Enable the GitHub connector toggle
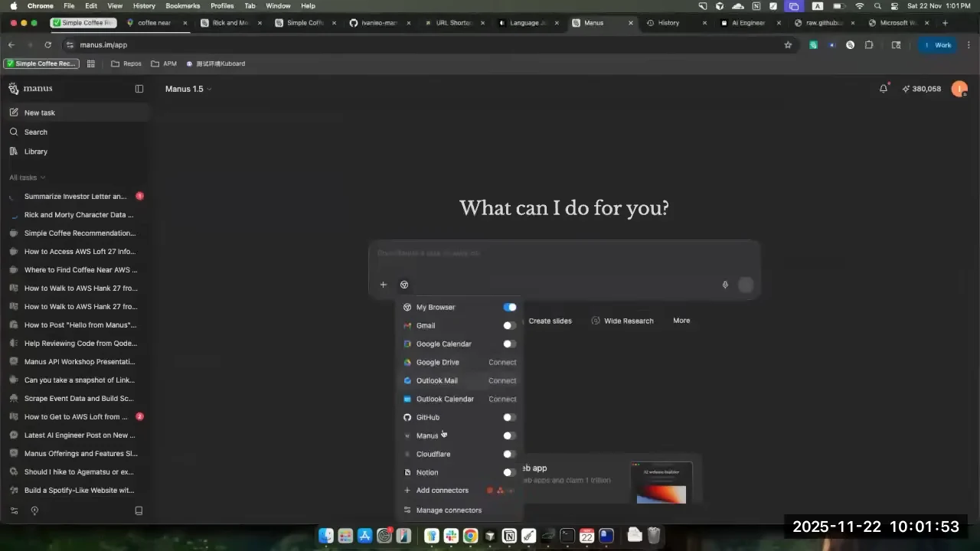The image size is (980, 551). click(x=509, y=417)
